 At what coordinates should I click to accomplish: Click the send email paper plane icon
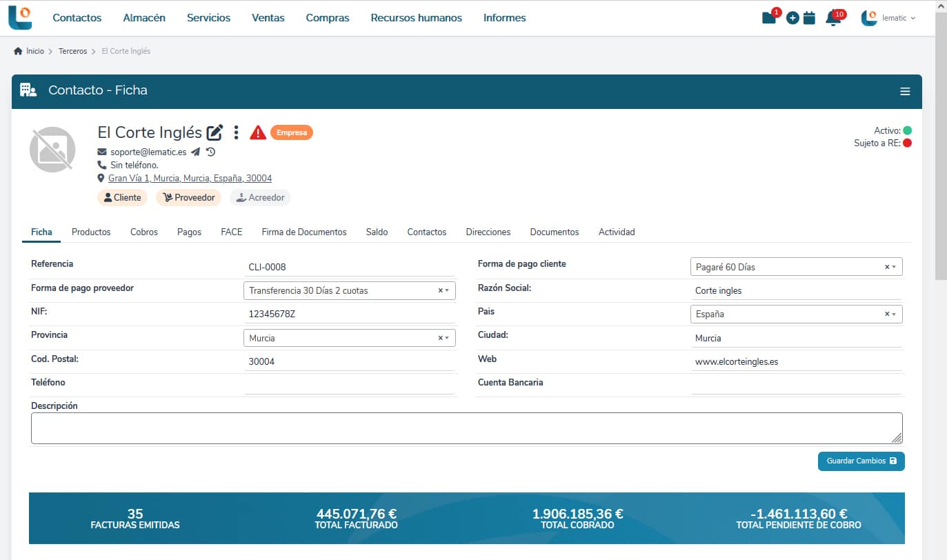(196, 152)
